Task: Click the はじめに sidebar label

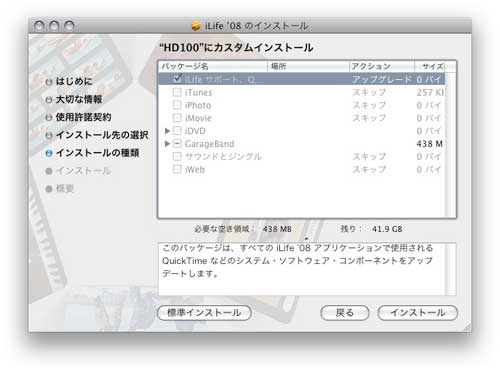Action: (x=74, y=81)
